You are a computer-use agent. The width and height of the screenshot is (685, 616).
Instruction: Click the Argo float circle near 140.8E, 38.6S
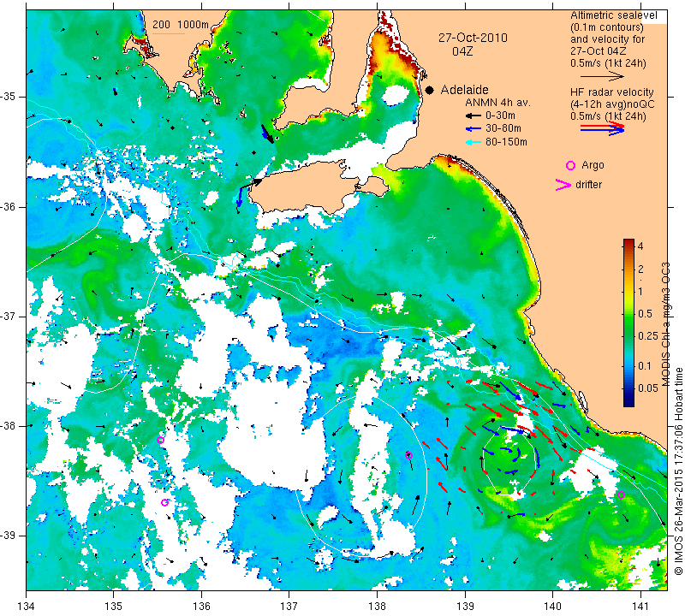coord(622,495)
